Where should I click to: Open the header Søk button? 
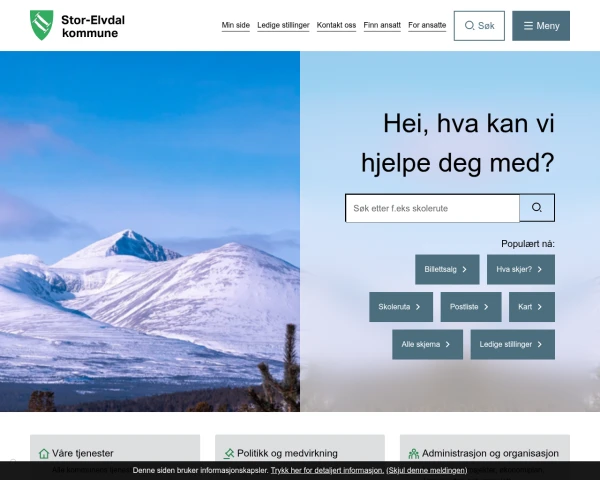coord(479,26)
